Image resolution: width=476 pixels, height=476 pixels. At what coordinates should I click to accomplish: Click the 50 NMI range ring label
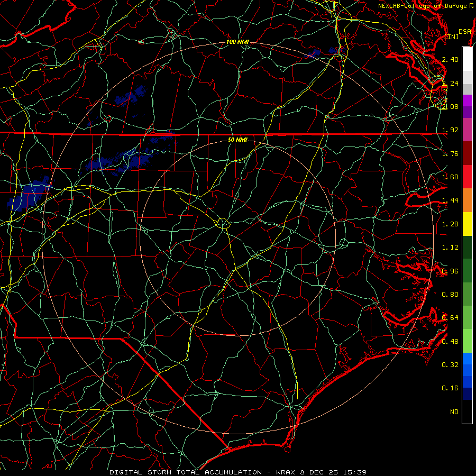click(237, 140)
